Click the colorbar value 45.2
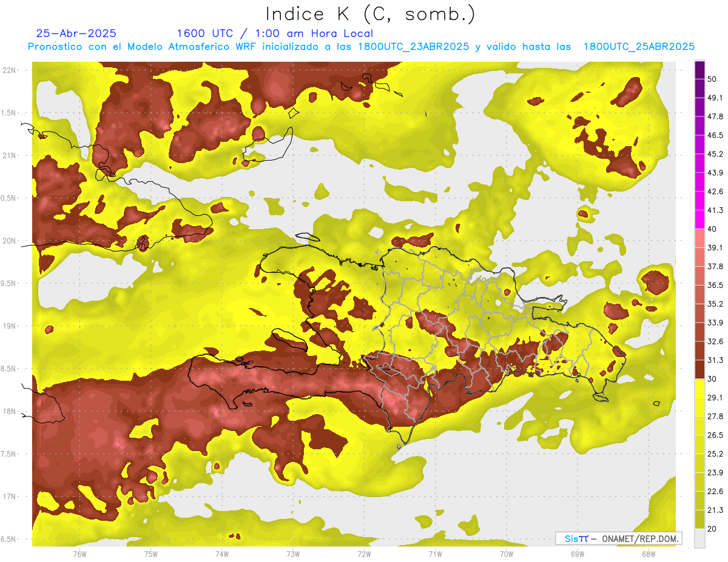The height and width of the screenshot is (562, 728). 715,154
